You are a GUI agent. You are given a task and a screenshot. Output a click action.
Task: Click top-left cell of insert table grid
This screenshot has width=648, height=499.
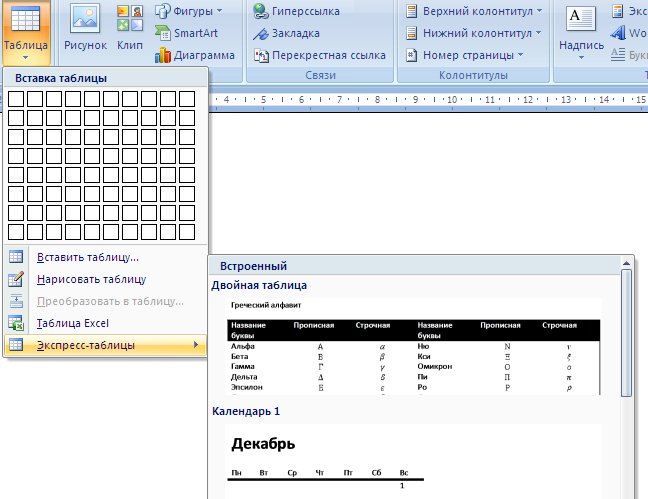coord(16,99)
